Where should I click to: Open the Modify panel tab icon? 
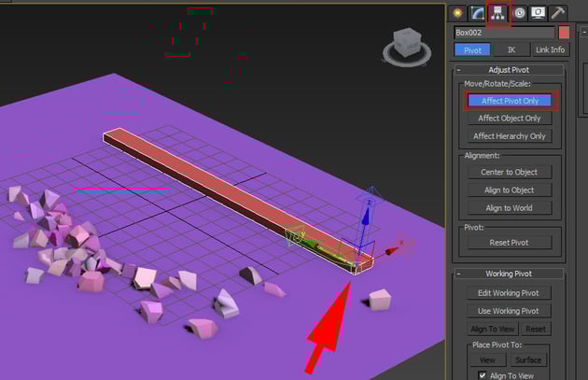click(477, 12)
